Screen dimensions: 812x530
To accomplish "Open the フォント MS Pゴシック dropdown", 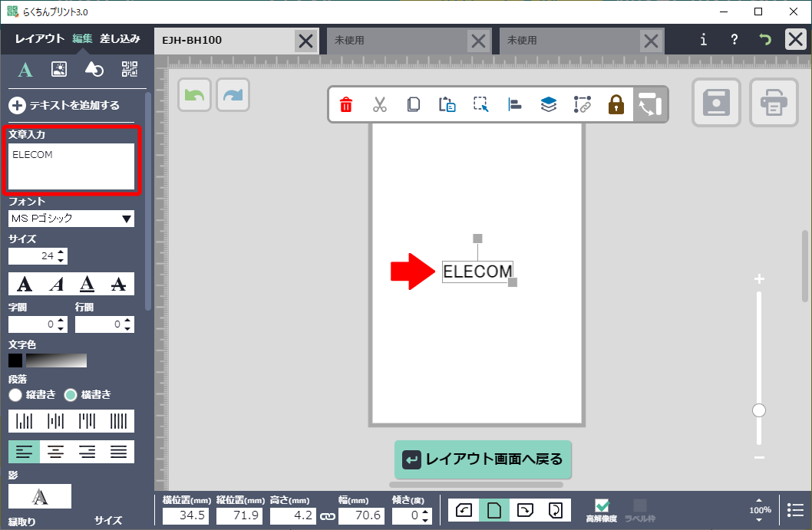I will coord(71,219).
